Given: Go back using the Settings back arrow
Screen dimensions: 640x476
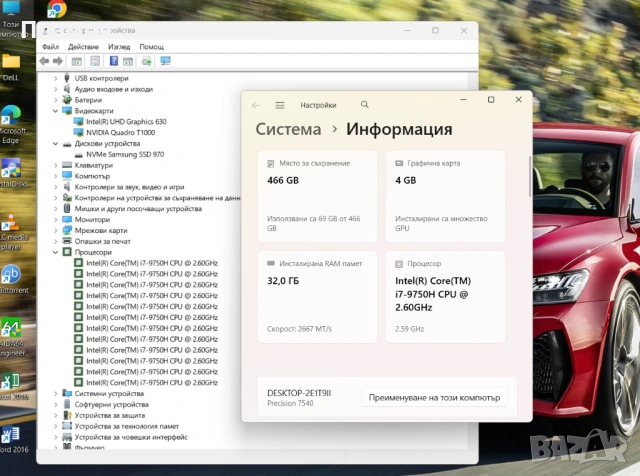Looking at the screenshot, I should pos(256,105).
